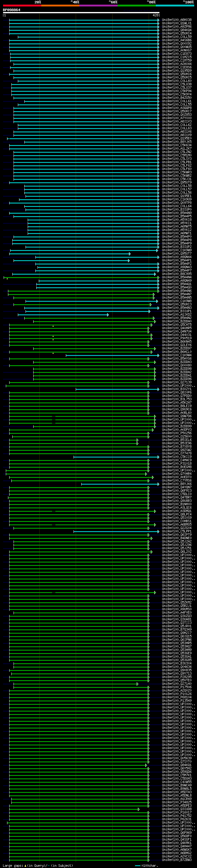The image size is (197, 868).
Task: Choose UniRef100_A0N0G7 in hit list
Action: click(x=177, y=50)
